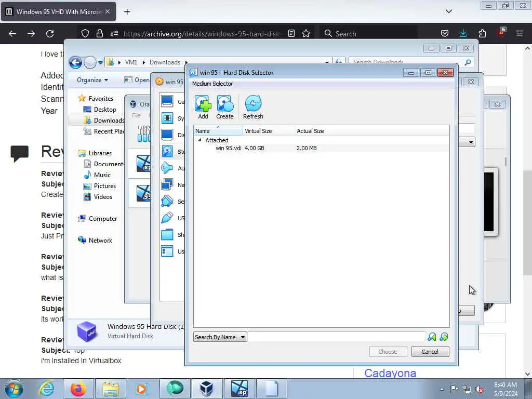This screenshot has width=532, height=399.
Task: Open Recent Places in Explorer Favorites
Action: [104, 131]
